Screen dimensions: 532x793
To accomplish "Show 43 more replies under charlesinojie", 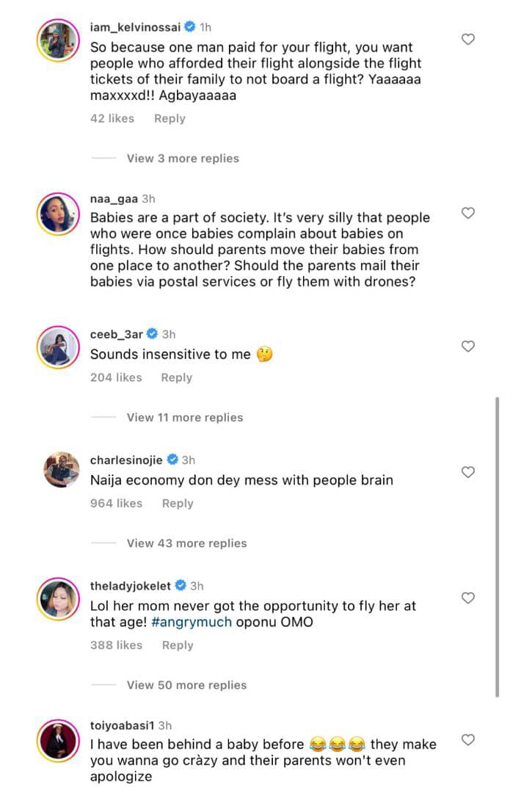I will pos(186,543).
